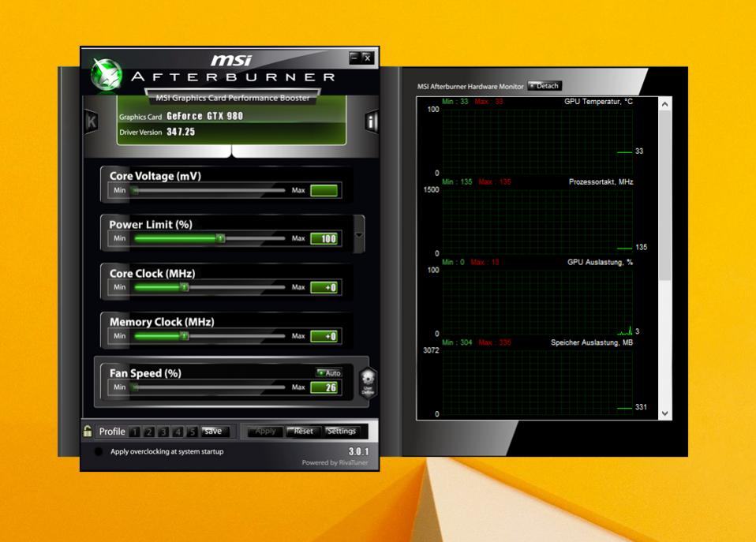Click the MSI Afterburner jet logo icon
Image resolution: width=756 pixels, height=542 pixels.
107,74
